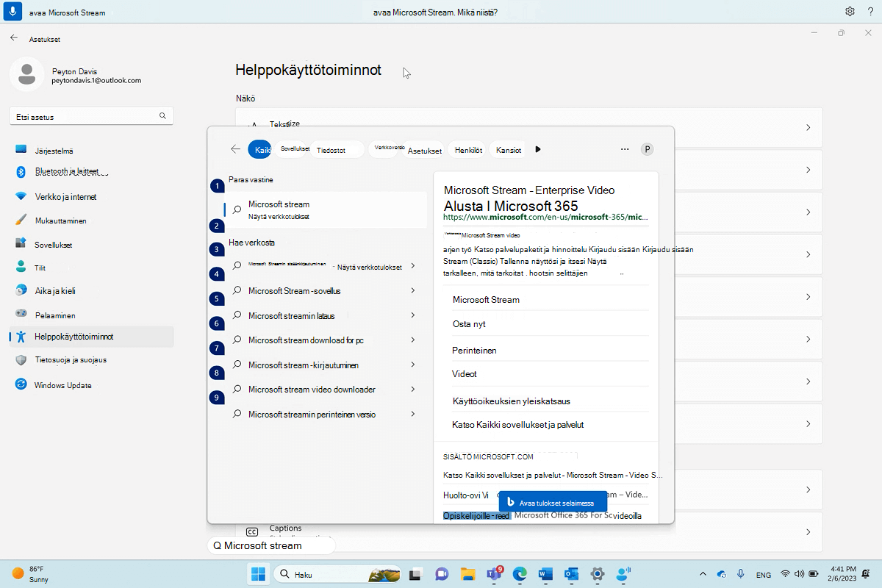Click the Haku taskbar search box

pyautogui.click(x=338, y=574)
